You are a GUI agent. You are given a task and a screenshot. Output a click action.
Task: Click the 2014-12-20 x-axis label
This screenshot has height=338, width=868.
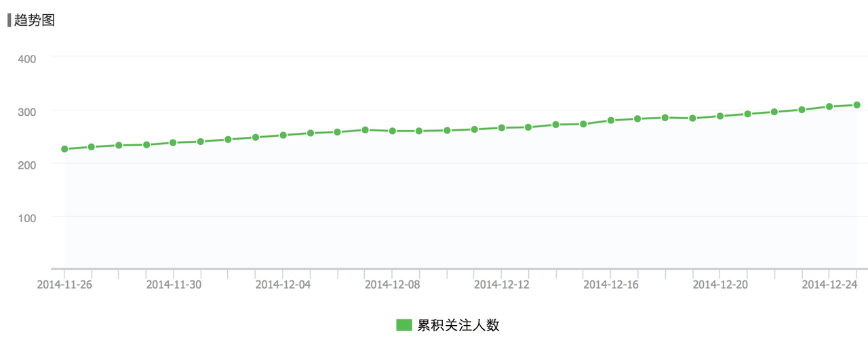tap(720, 284)
